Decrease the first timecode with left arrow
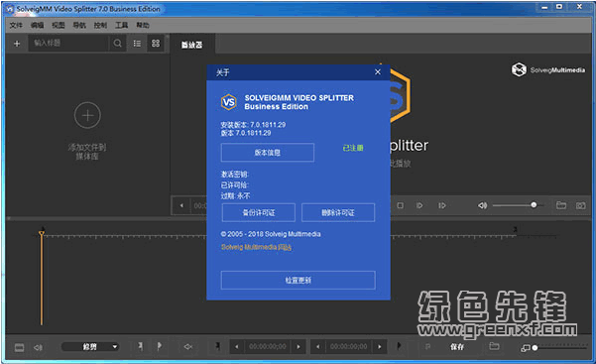This screenshot has height=364, width=596. coord(236,346)
